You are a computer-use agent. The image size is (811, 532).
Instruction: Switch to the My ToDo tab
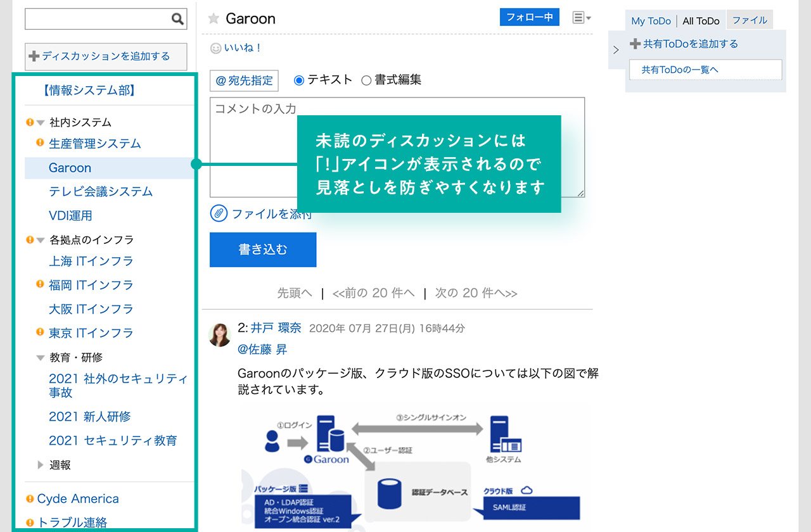coord(651,21)
